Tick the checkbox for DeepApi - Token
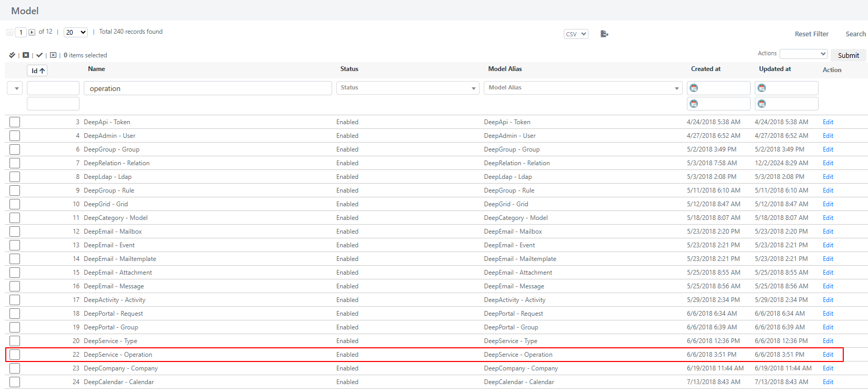 click(x=15, y=122)
